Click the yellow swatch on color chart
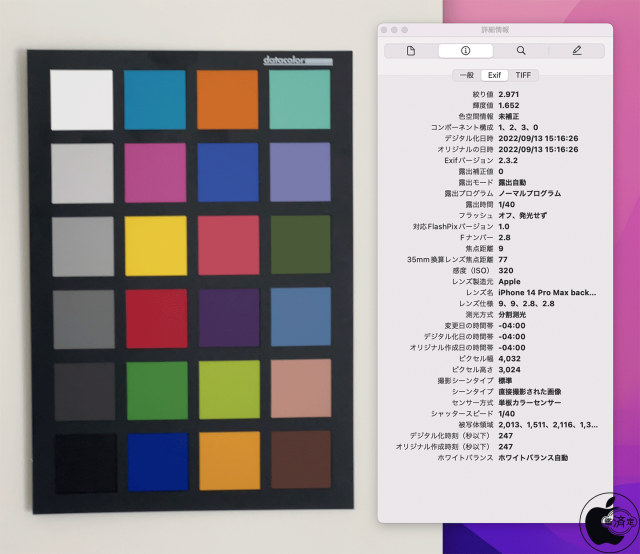 click(x=155, y=245)
